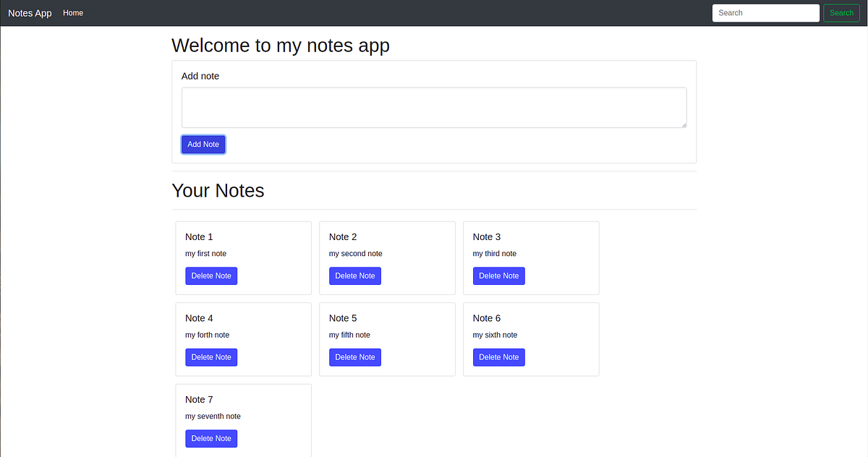Click the Notes App brand link
Screen dimensions: 868x457
tap(29, 12)
